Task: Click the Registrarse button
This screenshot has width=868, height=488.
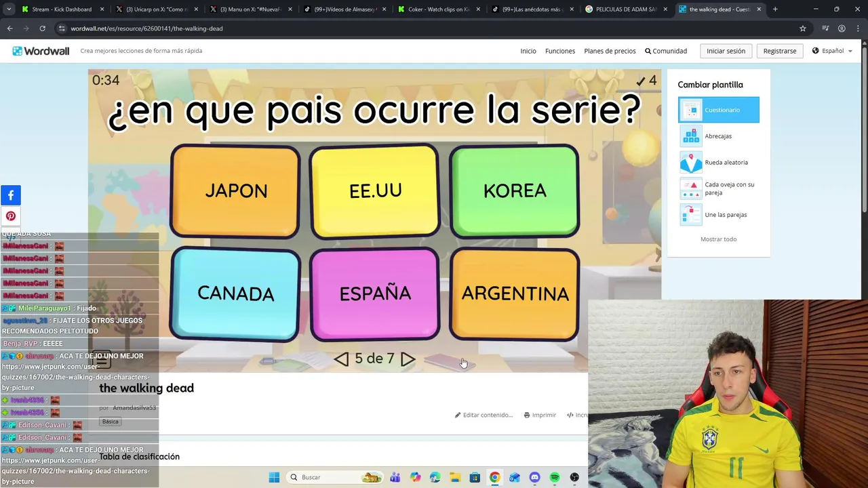Action: tap(780, 51)
